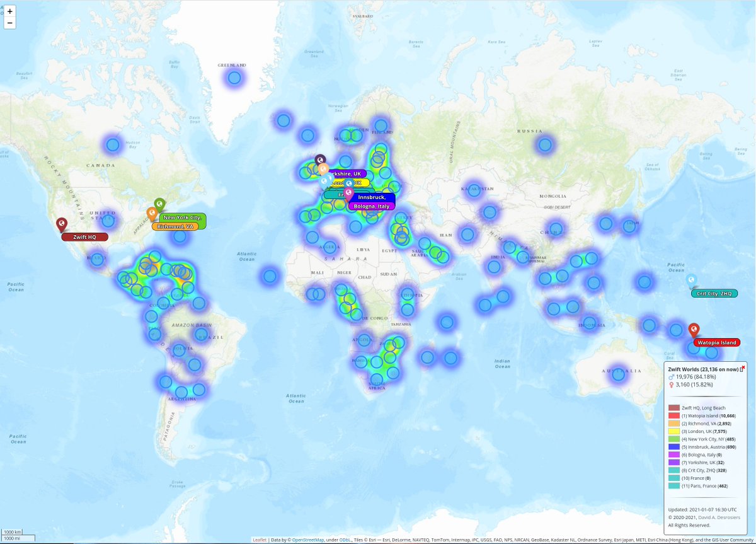Click the Updated 2021-01-07 timestamp
The height and width of the screenshot is (544, 756).
pyautogui.click(x=702, y=509)
